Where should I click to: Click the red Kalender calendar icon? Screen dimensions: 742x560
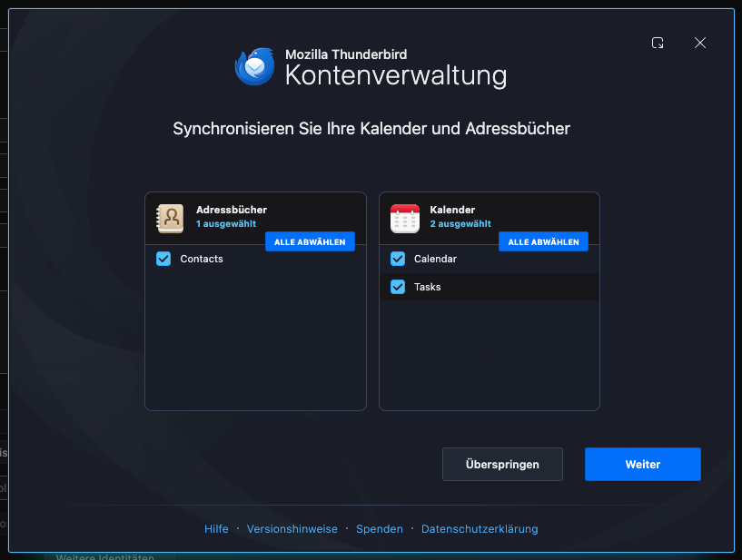coord(404,219)
